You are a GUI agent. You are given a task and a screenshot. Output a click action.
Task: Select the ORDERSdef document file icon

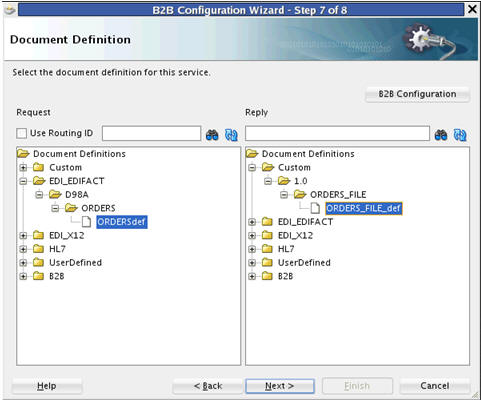pyautogui.click(x=86, y=222)
